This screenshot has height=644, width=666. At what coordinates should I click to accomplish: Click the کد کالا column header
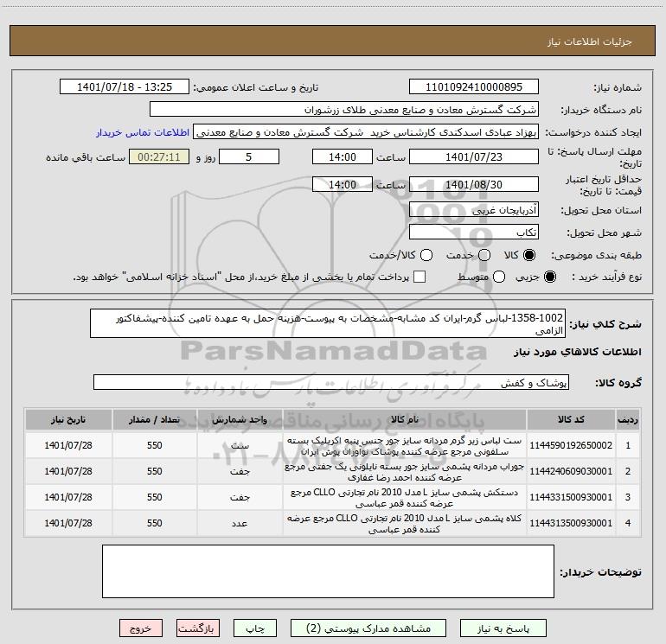pyautogui.click(x=571, y=419)
